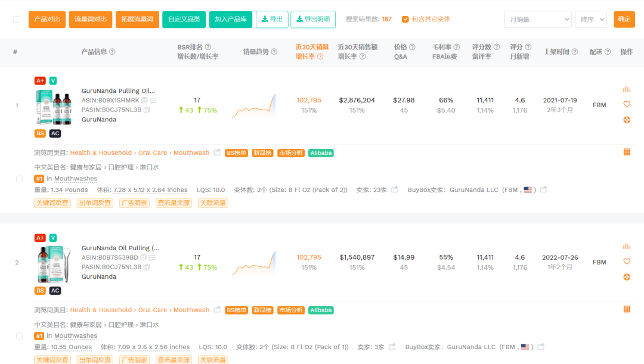Favorite second product with heart icon
The width and height of the screenshot is (644, 364).
626,262
